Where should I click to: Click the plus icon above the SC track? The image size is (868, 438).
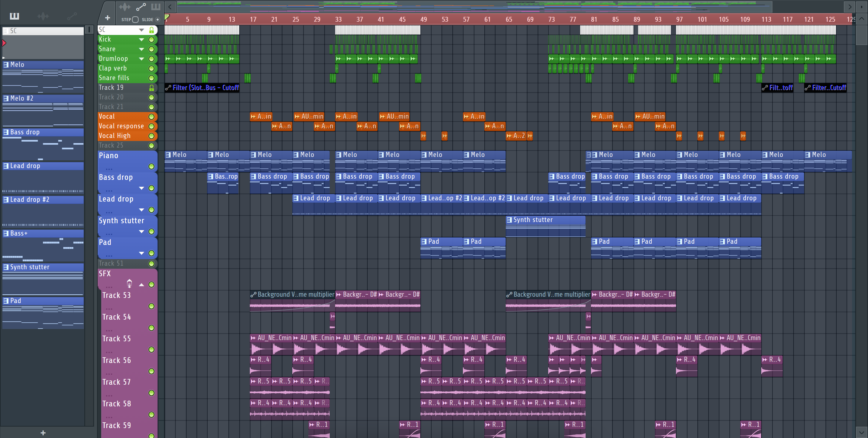point(108,18)
